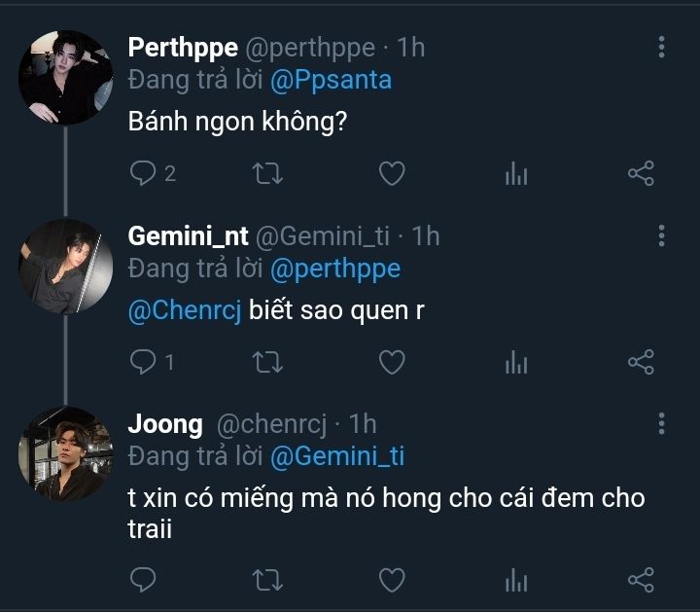Retweet Perthppe's "Bánh ngon không?" tweet

[x=267, y=174]
